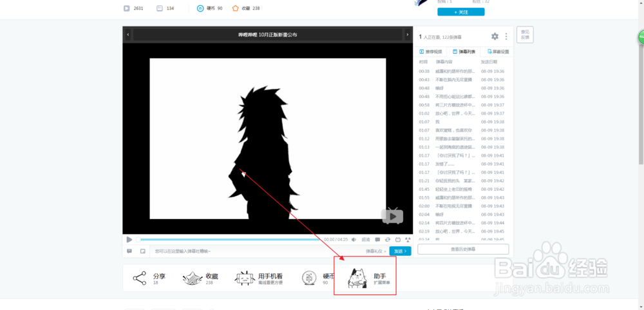Image resolution: width=644 pixels, height=310 pixels.
Task: Toggle loop playback icon in player
Action: 388,239
